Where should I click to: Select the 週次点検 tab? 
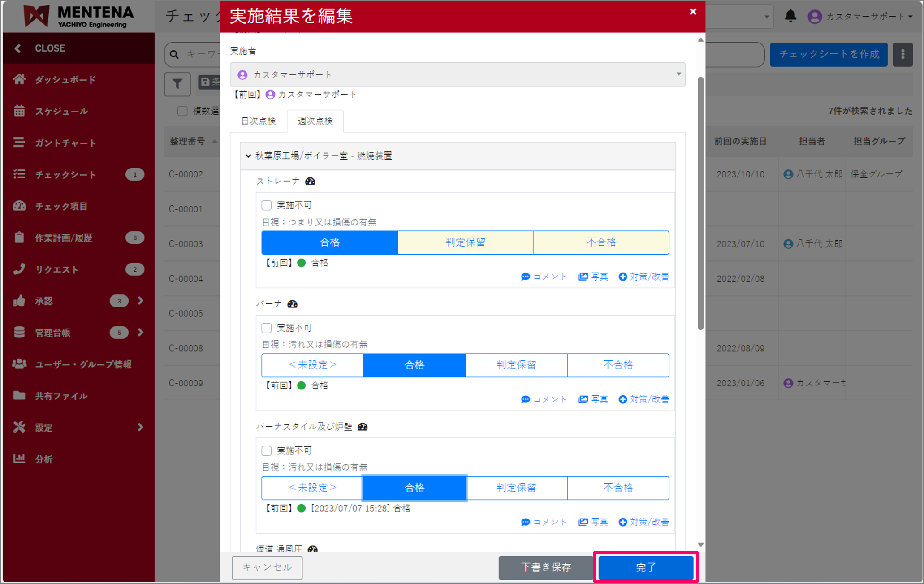(x=315, y=121)
